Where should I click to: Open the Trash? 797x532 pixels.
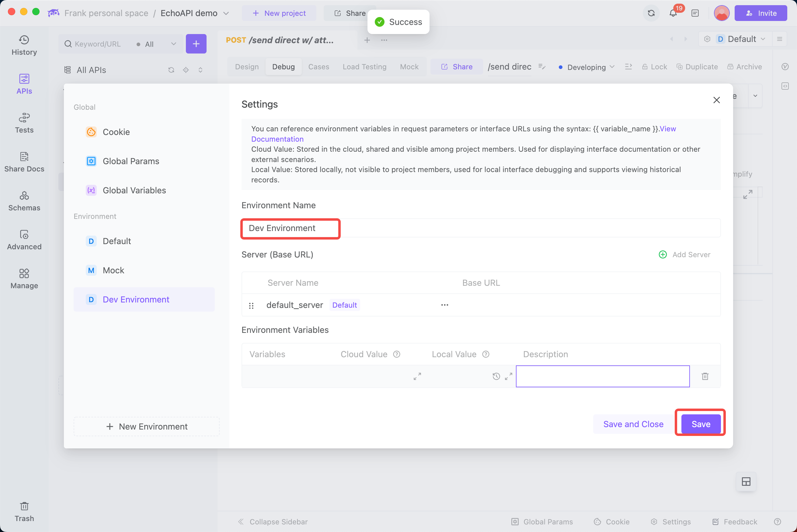tap(24, 512)
